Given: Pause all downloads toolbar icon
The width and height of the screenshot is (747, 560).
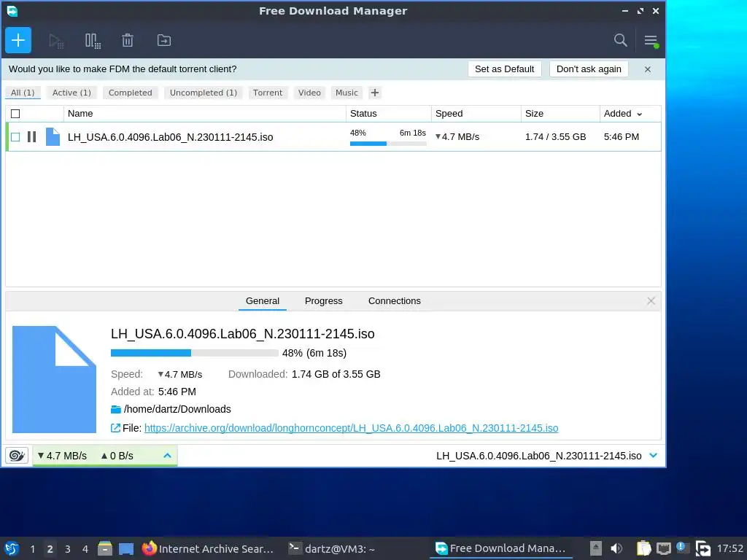Looking at the screenshot, I should [93, 41].
